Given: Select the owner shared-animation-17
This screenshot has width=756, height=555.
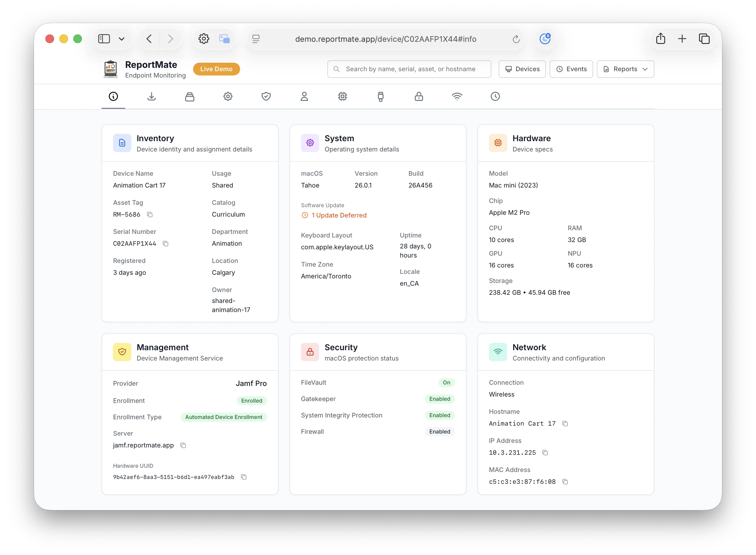Looking at the screenshot, I should [231, 305].
